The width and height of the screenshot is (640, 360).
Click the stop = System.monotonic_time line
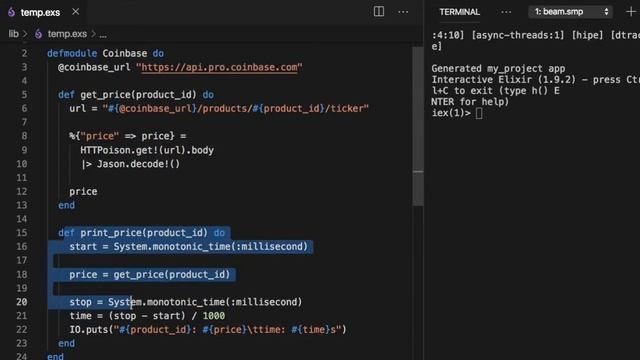[x=186, y=302]
